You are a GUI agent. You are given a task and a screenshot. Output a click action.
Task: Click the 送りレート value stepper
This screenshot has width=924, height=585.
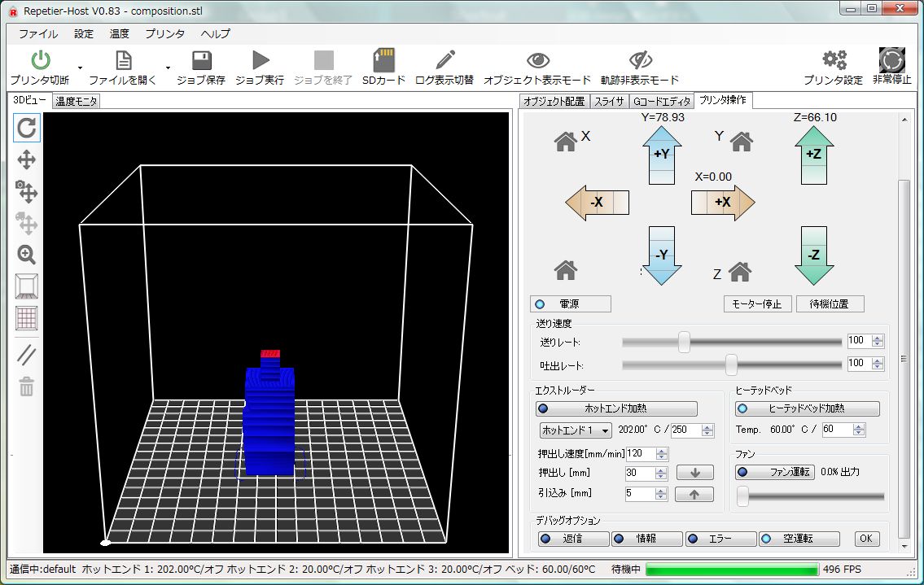[x=878, y=341]
